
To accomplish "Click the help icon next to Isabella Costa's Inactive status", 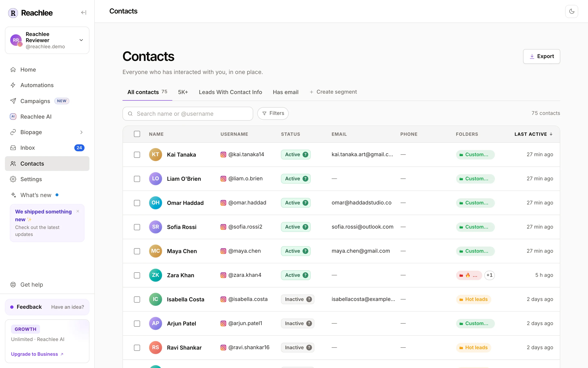I will click(309, 299).
